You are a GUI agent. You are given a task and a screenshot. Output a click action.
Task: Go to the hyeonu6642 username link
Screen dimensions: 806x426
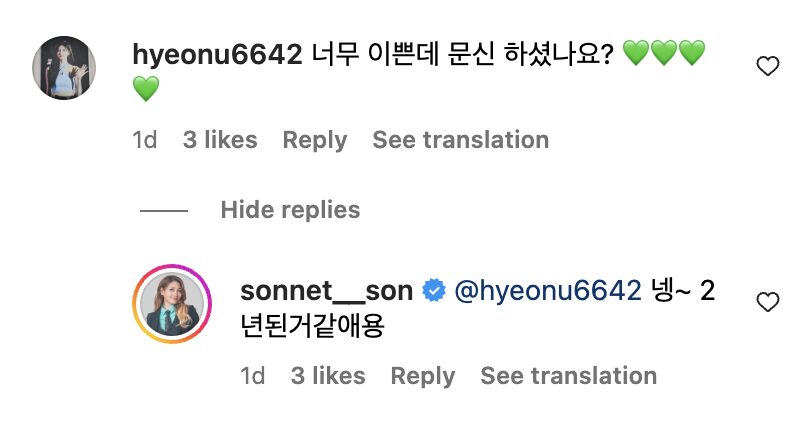pyautogui.click(x=216, y=55)
